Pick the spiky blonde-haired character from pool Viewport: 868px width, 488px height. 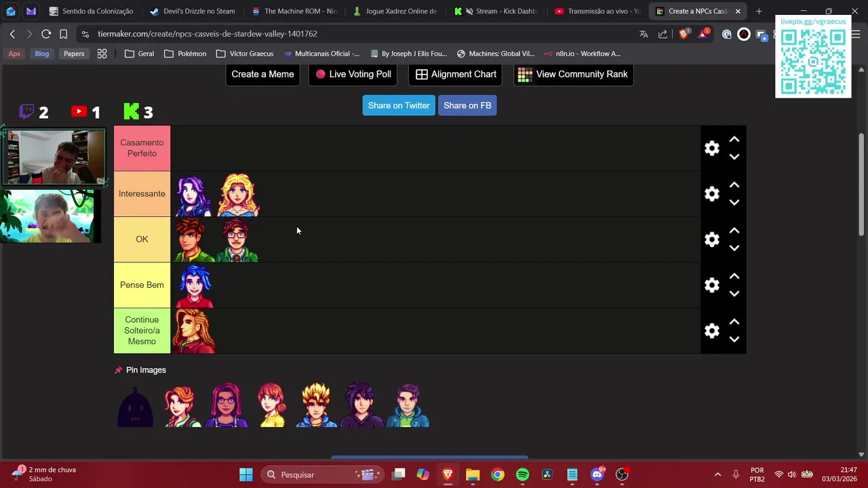317,406
